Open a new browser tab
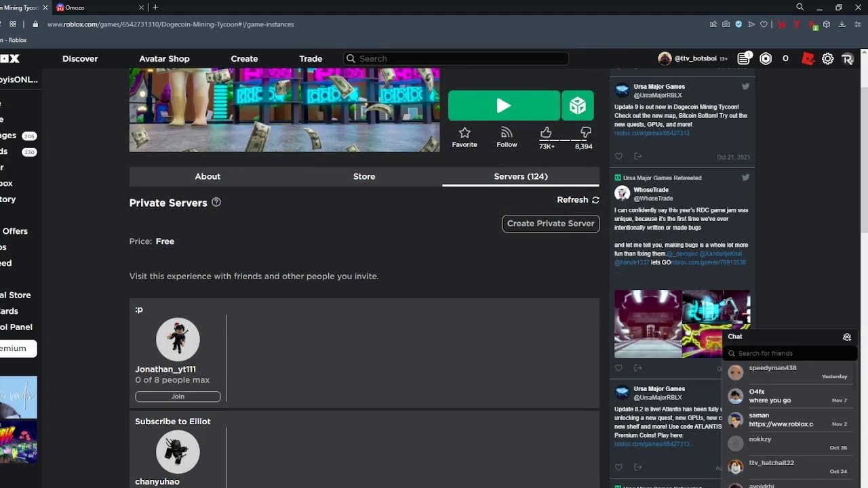The width and height of the screenshot is (868, 488). coord(155,7)
